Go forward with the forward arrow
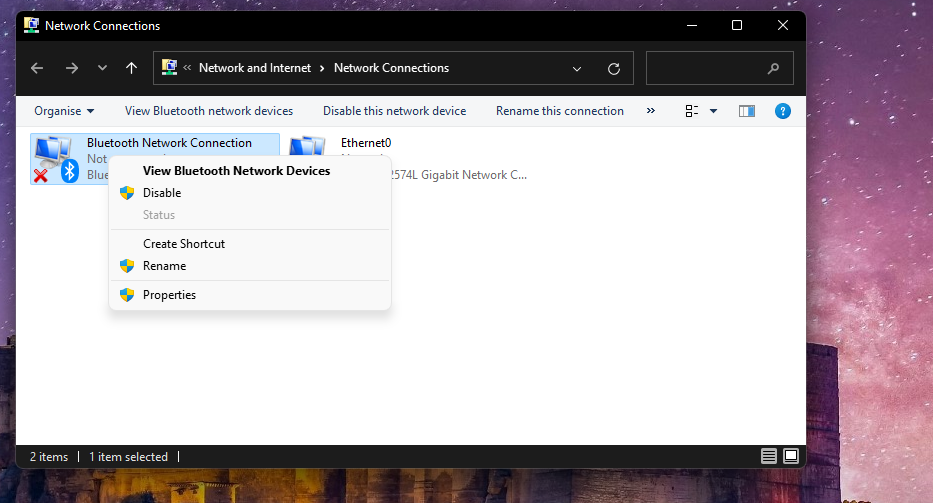 [x=71, y=68]
